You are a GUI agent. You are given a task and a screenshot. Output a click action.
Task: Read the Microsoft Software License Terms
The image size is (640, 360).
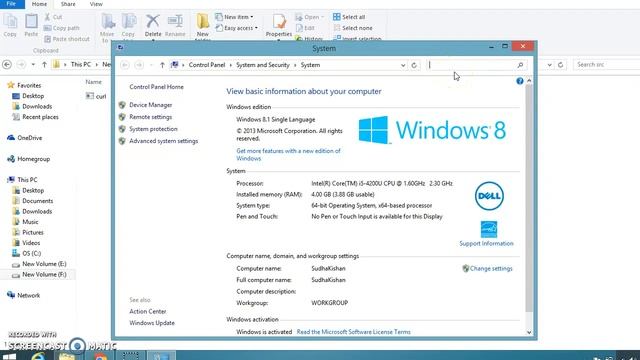tap(353, 332)
